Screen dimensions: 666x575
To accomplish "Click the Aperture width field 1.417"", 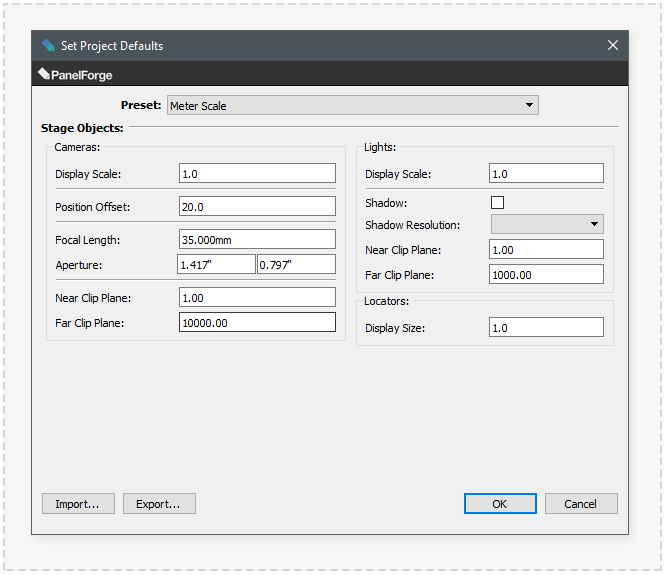I will [x=216, y=264].
